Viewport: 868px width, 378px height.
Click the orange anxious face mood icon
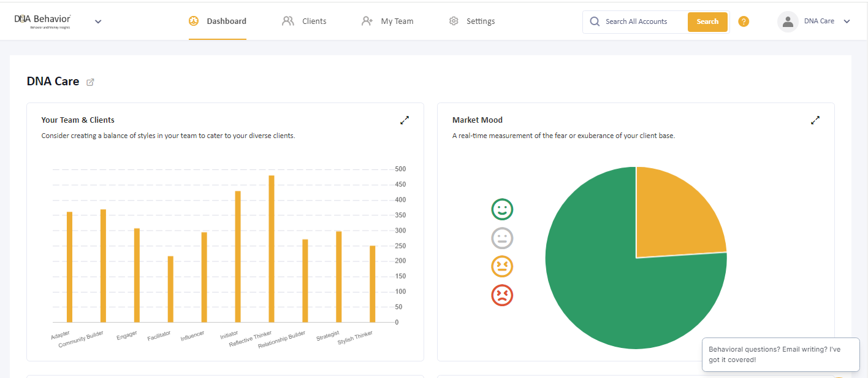(502, 266)
